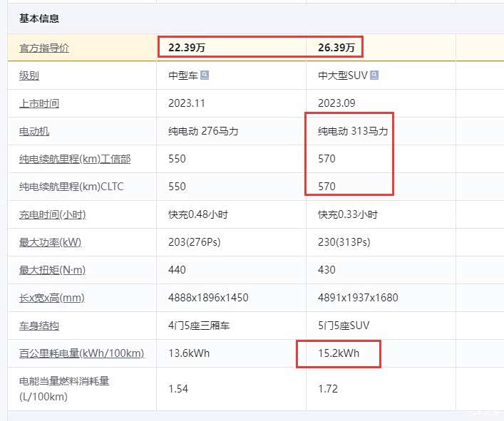This screenshot has height=421, width=504.
Task: Click the 电动机 row label link
Action: pos(34,131)
